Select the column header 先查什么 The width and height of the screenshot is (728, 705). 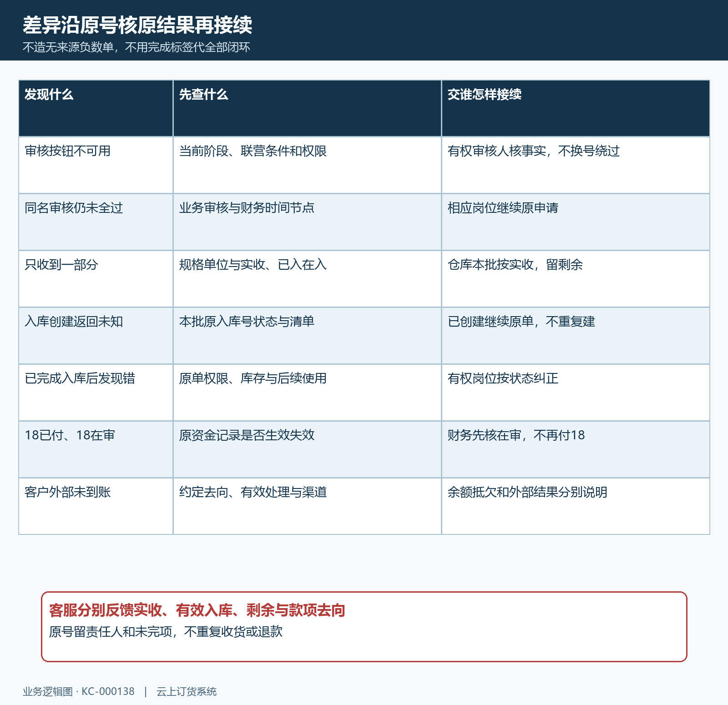pyautogui.click(x=307, y=108)
